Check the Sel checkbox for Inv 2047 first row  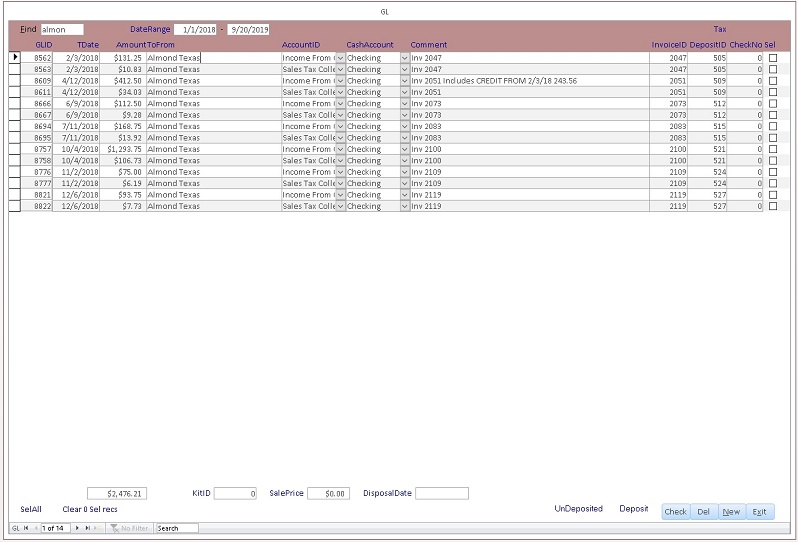point(772,58)
